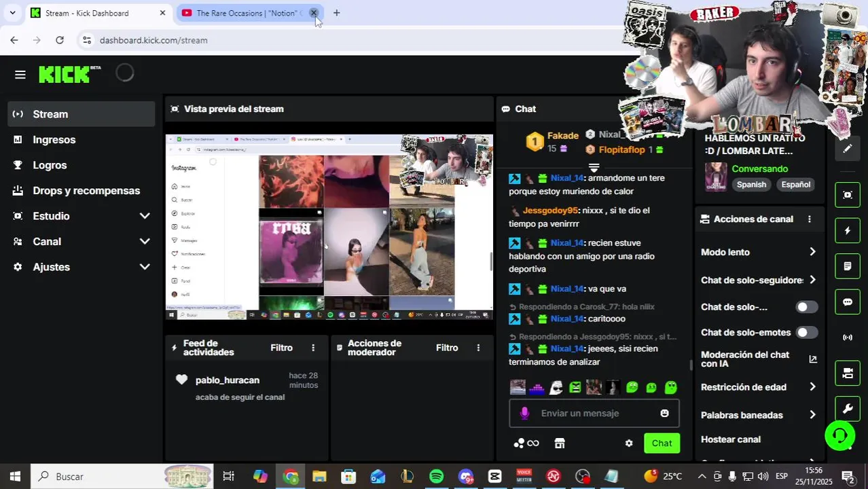
Task: Click the channel points infinity icon
Action: (526, 443)
